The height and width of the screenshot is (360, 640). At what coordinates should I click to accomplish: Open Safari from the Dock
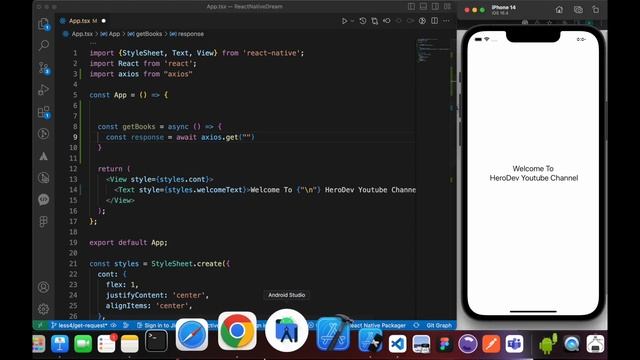point(191,336)
